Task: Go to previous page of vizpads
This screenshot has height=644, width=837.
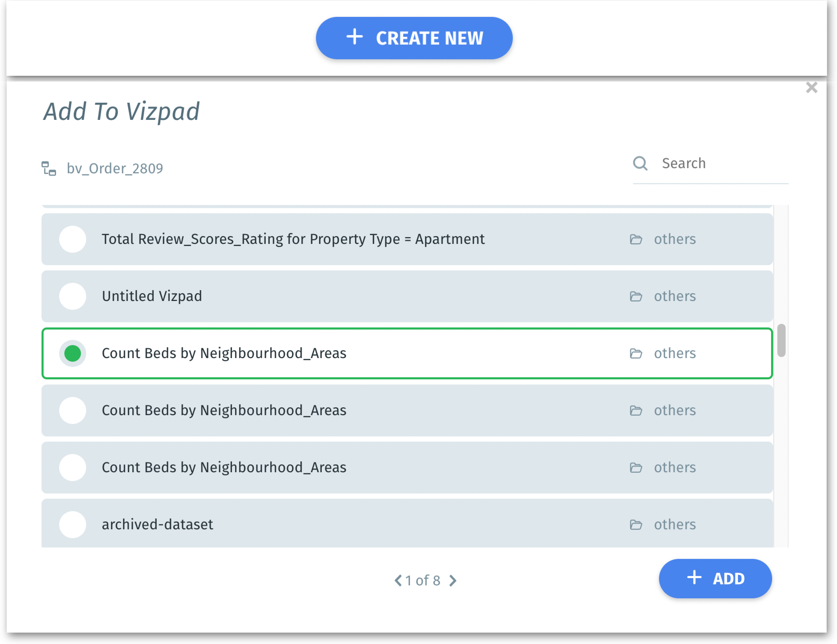Action: click(x=398, y=580)
